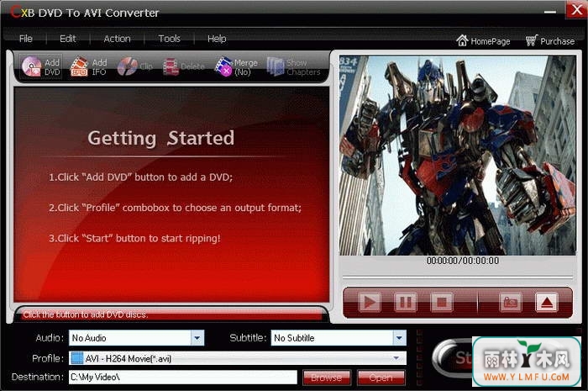Click the Open destination button
The height and width of the screenshot is (391, 588).
381,378
